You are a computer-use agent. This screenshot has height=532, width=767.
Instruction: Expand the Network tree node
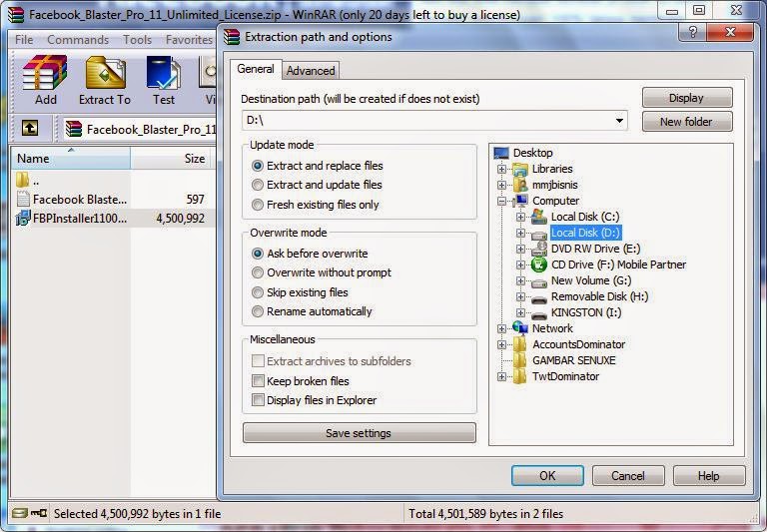(501, 328)
